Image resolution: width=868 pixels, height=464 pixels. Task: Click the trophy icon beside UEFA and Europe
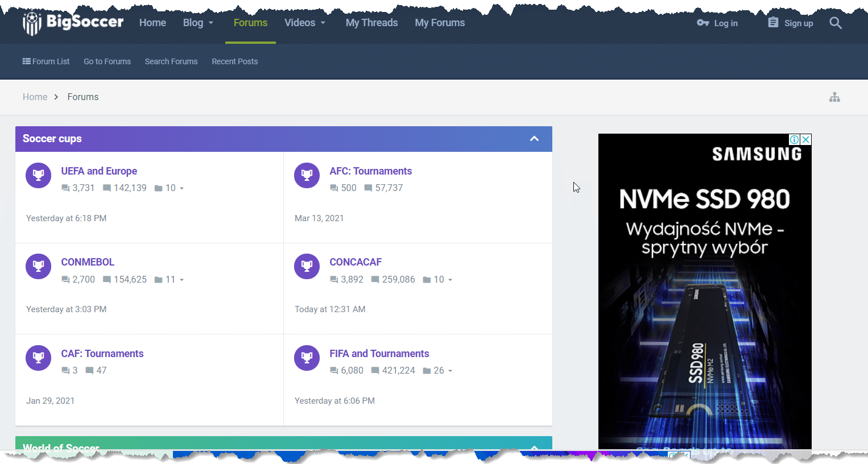tap(38, 175)
